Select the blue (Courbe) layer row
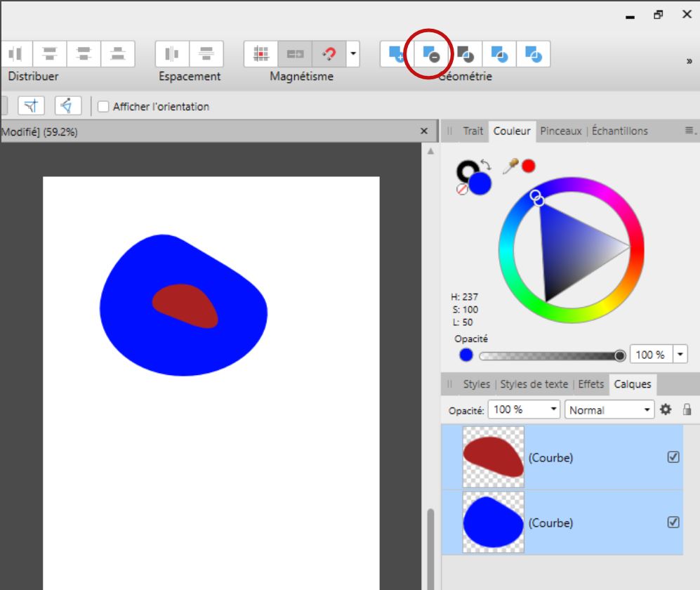This screenshot has height=590, width=700. pyautogui.click(x=562, y=523)
